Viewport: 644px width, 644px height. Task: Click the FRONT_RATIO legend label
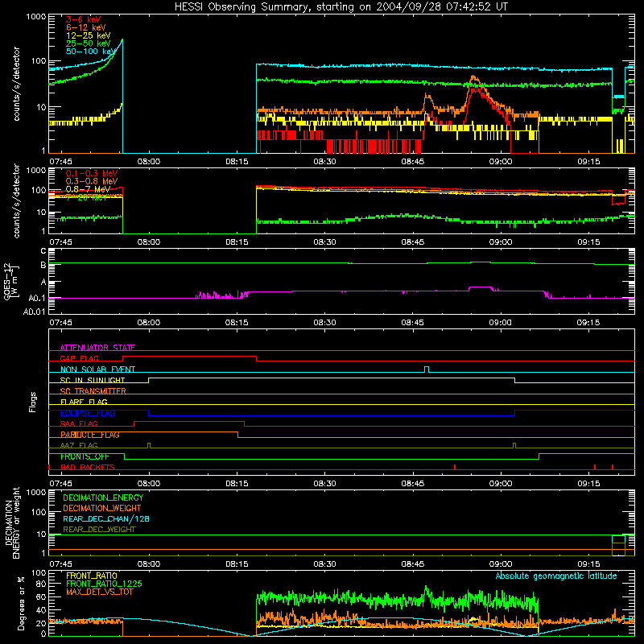pos(92,576)
